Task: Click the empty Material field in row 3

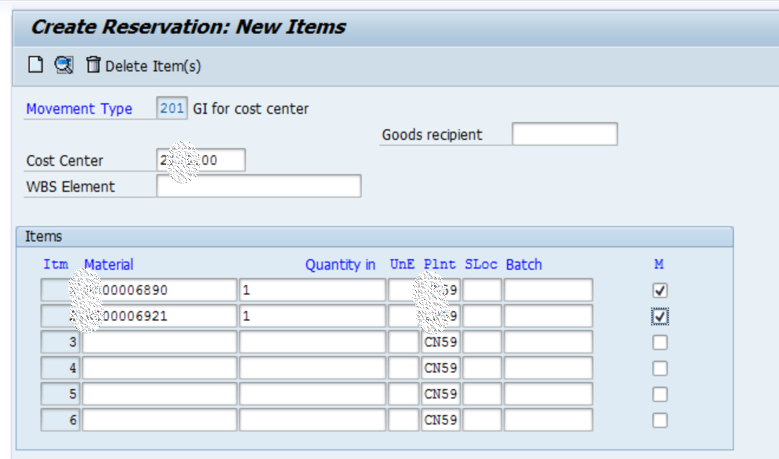Action: 159,342
